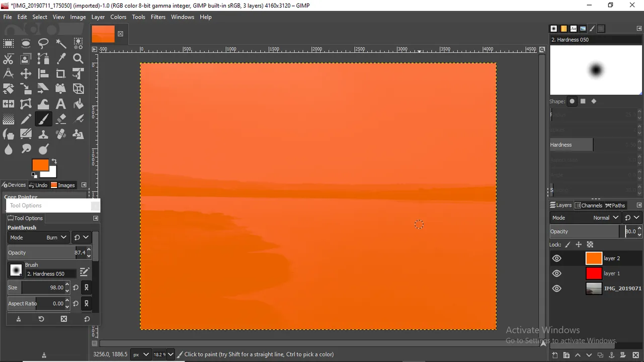Activate the Zoom magnifier tool
The width and height of the screenshot is (644, 362).
click(78, 58)
